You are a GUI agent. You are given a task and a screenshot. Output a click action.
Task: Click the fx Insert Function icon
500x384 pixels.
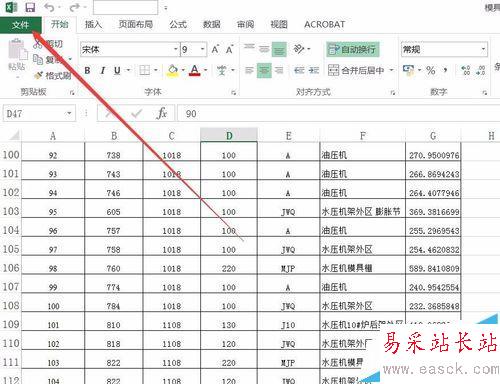pos(161,113)
